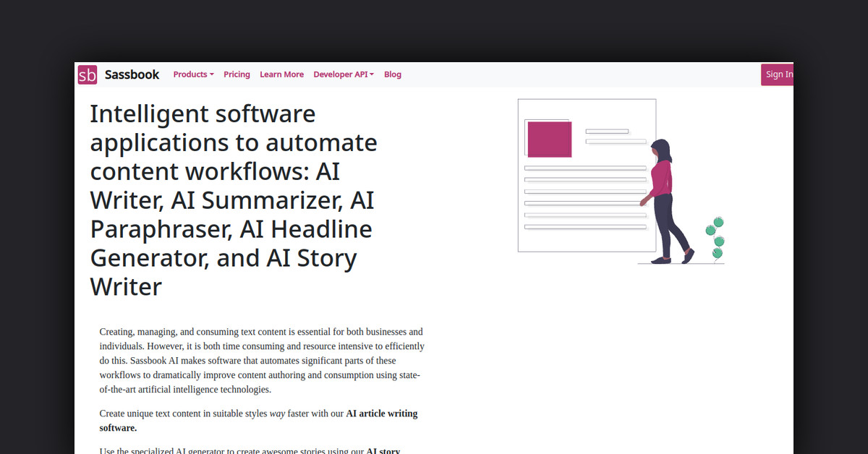868x454 pixels.
Task: Click the AI story generator link
Action: 382,450
